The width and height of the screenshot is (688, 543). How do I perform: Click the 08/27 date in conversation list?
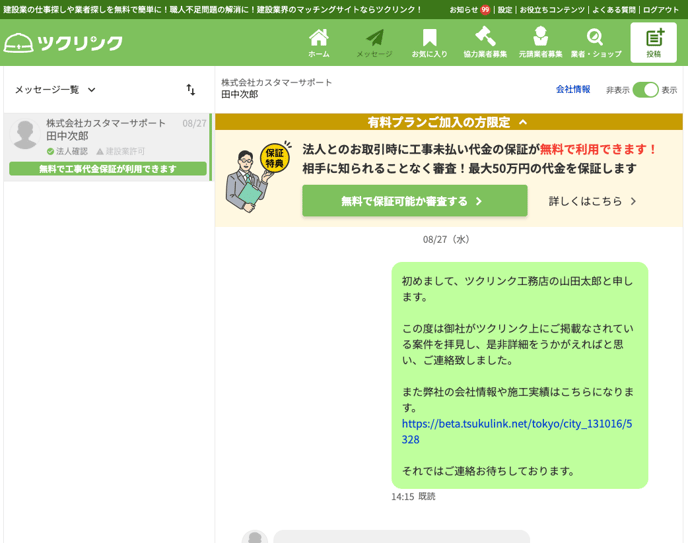pyautogui.click(x=194, y=123)
